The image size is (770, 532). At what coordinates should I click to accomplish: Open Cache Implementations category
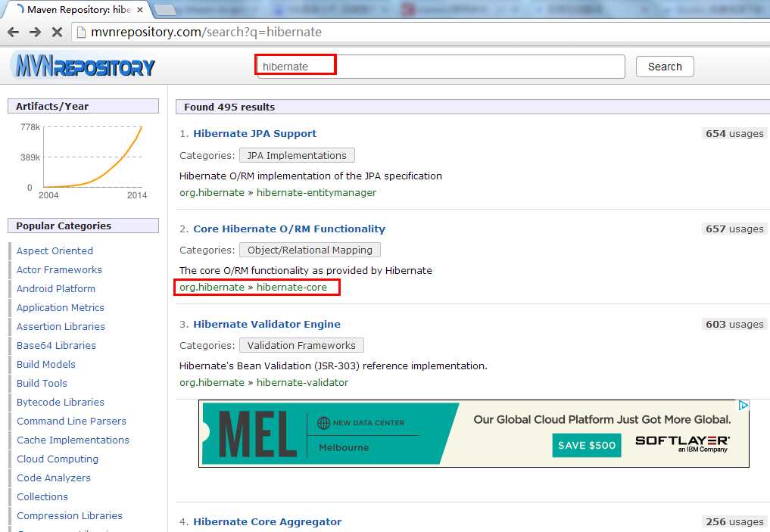73,440
